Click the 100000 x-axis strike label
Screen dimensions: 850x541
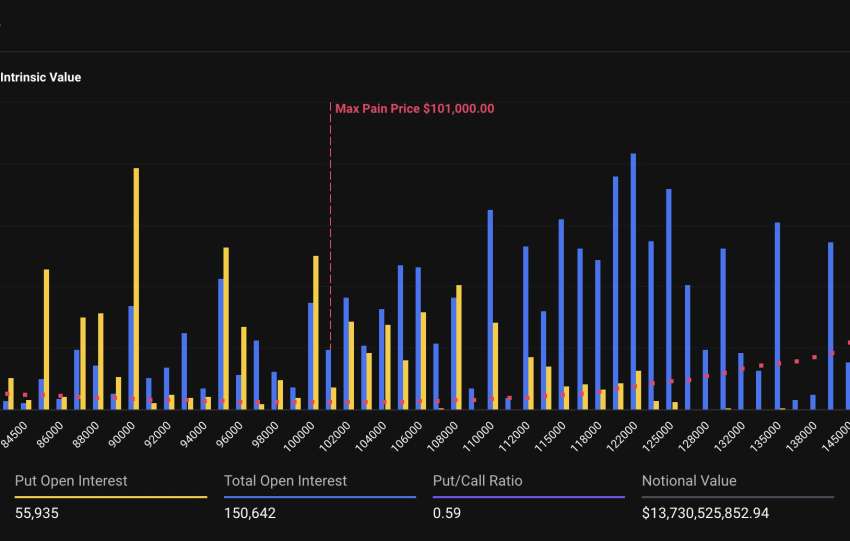click(300, 436)
